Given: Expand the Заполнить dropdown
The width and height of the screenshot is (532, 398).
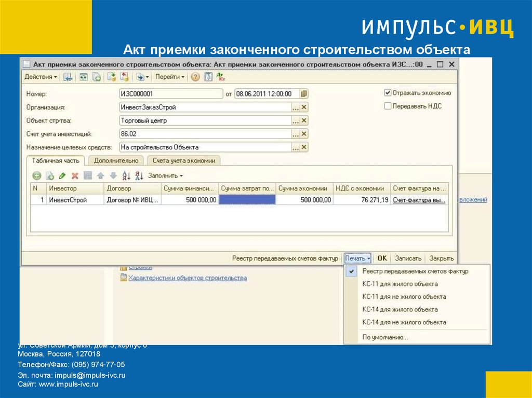Looking at the screenshot, I should [165, 175].
